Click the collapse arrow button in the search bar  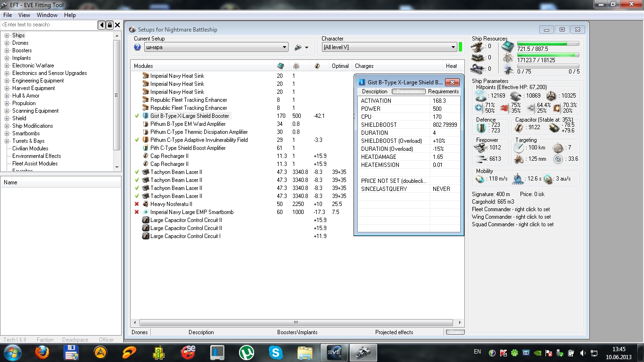[102, 25]
